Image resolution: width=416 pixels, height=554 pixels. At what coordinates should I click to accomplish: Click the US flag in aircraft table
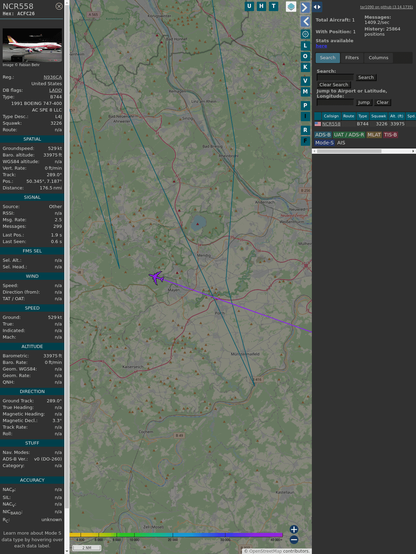tap(318, 124)
